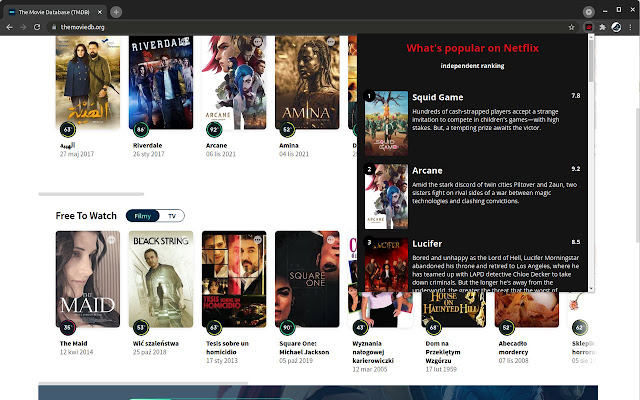Image resolution: width=640 pixels, height=400 pixels.
Task: Click The Maid poster thumbnail
Action: pyautogui.click(x=88, y=279)
